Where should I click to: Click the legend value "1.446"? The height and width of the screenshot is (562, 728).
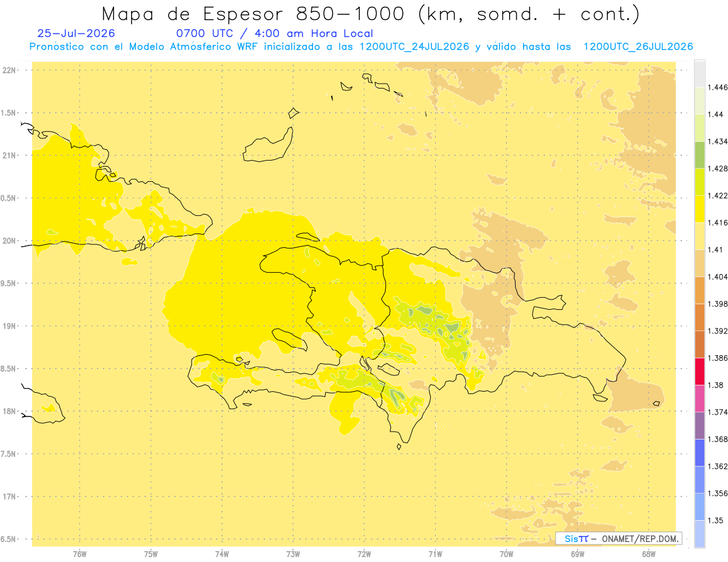point(718,87)
